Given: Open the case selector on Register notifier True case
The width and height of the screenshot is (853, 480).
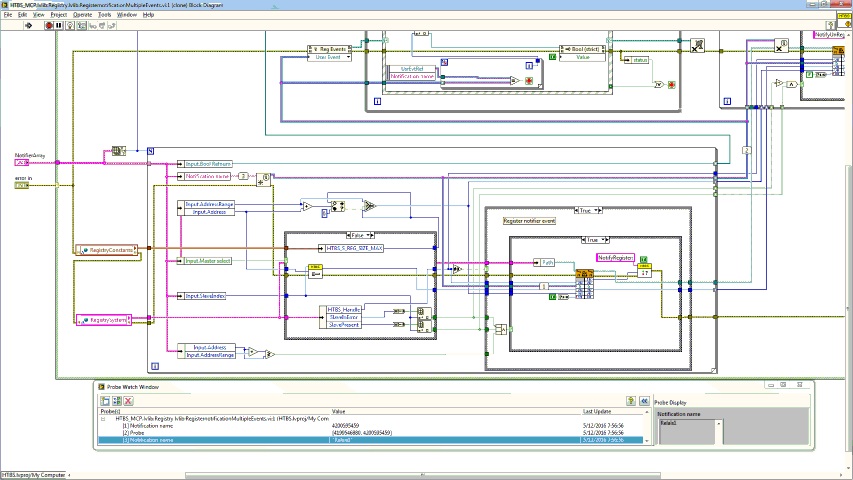Looking at the screenshot, I should [585, 211].
